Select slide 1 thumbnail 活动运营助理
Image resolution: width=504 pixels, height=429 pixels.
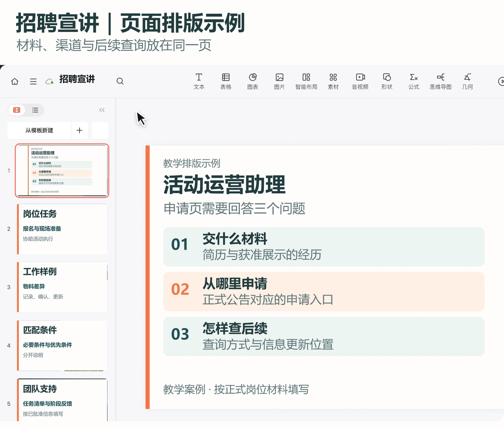tap(62, 171)
